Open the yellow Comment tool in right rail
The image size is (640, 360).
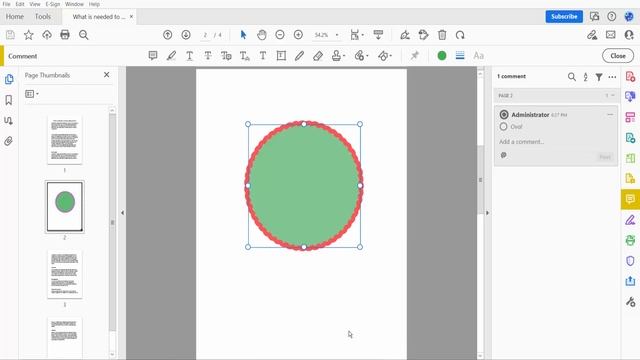[x=630, y=199]
